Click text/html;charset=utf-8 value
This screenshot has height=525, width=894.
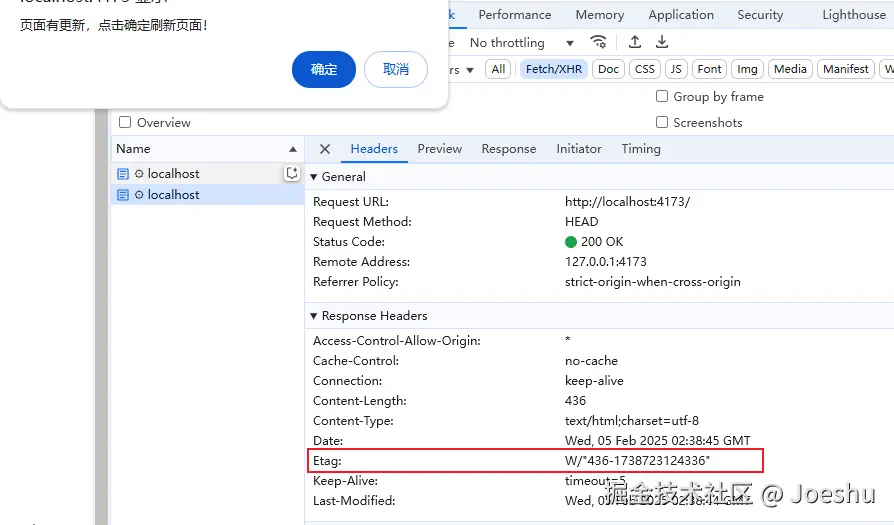(632, 421)
